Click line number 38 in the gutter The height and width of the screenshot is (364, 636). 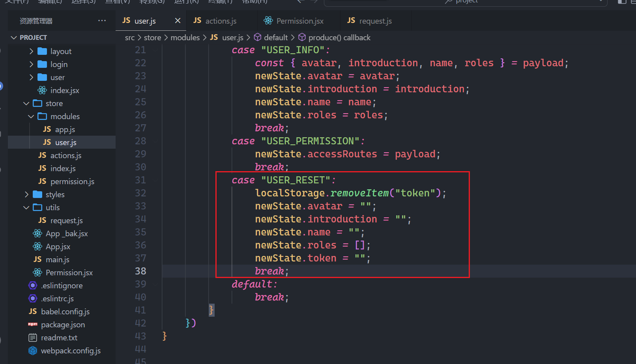pyautogui.click(x=140, y=271)
